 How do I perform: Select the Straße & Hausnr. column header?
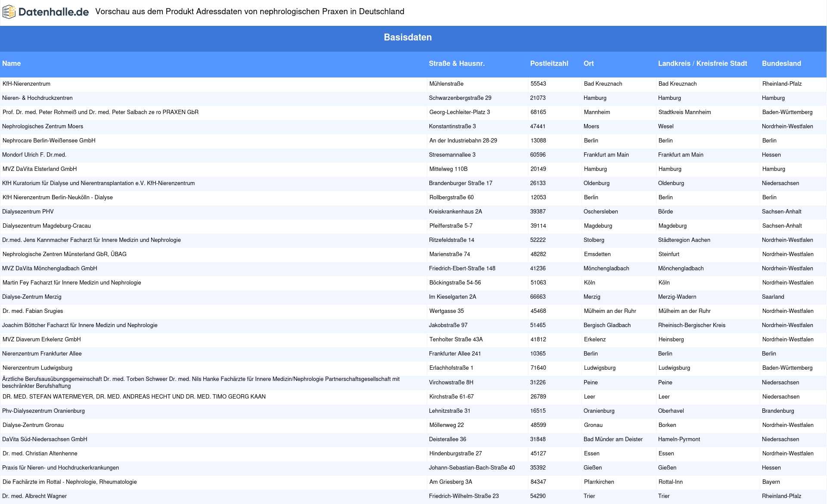click(x=457, y=63)
